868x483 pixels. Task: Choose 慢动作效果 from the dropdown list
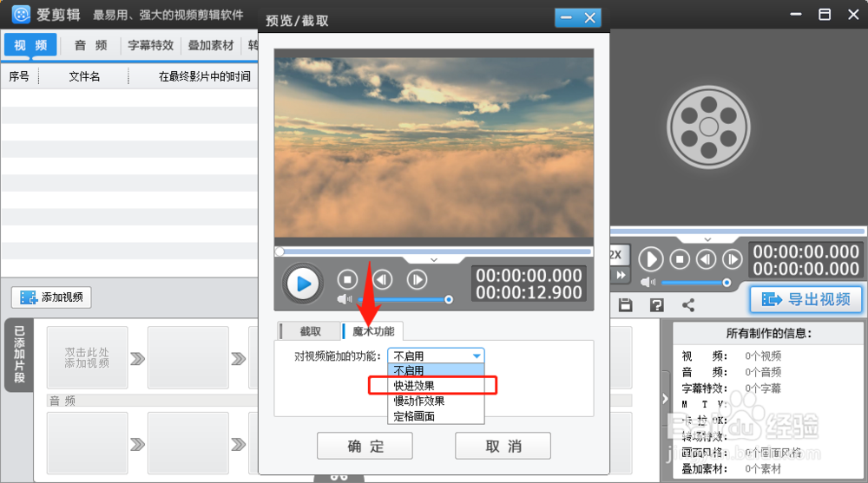click(x=437, y=401)
